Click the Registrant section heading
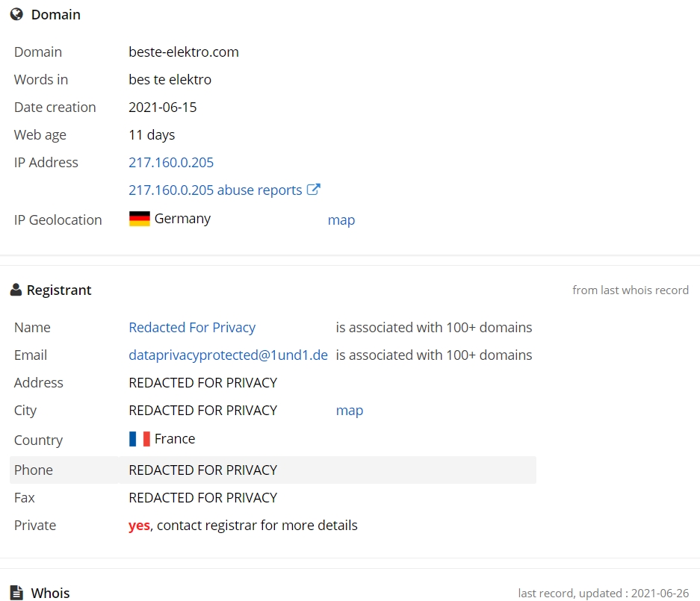 (x=59, y=290)
